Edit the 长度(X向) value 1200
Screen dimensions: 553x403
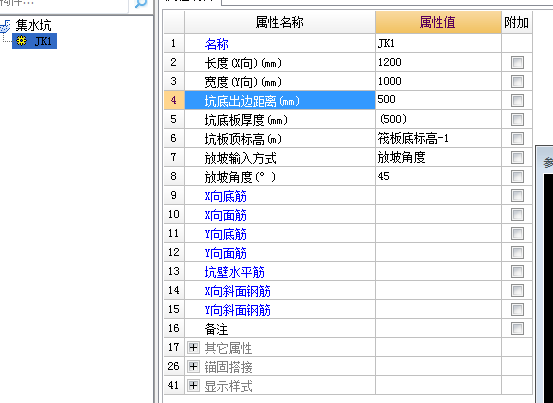(x=438, y=62)
